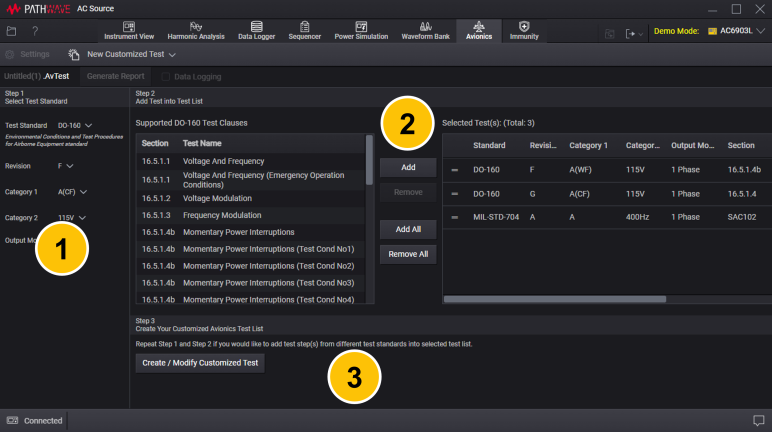Select the Frequency Modulation test
The width and height of the screenshot is (772, 432).
pyautogui.click(x=250, y=215)
